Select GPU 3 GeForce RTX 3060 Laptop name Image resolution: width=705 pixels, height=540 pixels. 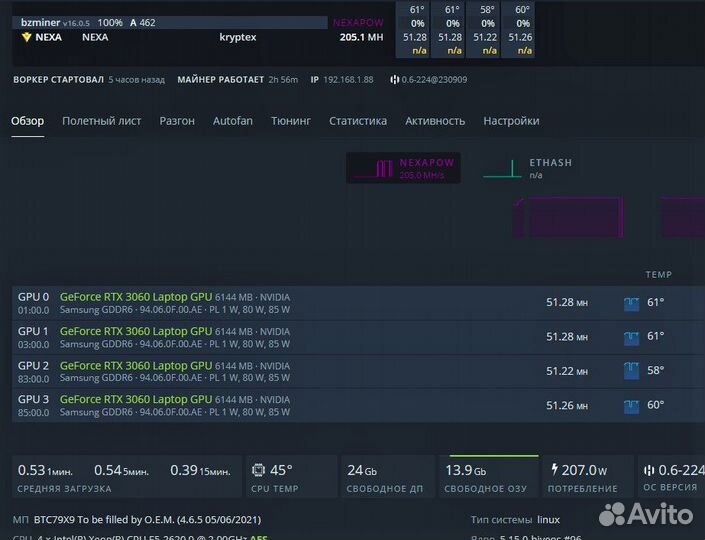pyautogui.click(x=136, y=399)
